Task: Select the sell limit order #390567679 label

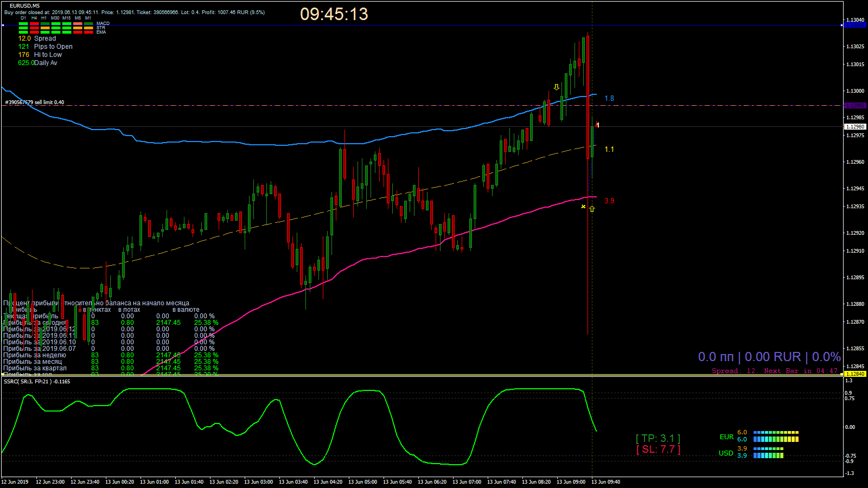Action: click(x=35, y=102)
